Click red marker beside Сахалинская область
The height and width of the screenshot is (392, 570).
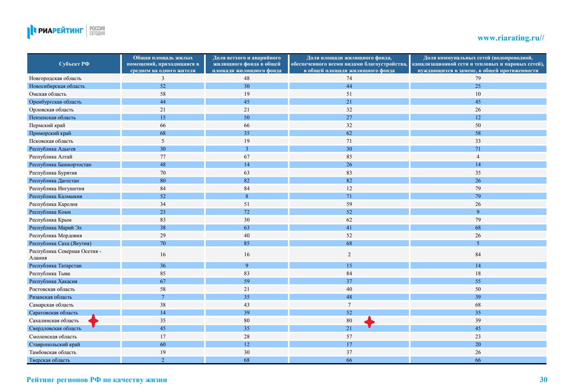tap(94, 321)
